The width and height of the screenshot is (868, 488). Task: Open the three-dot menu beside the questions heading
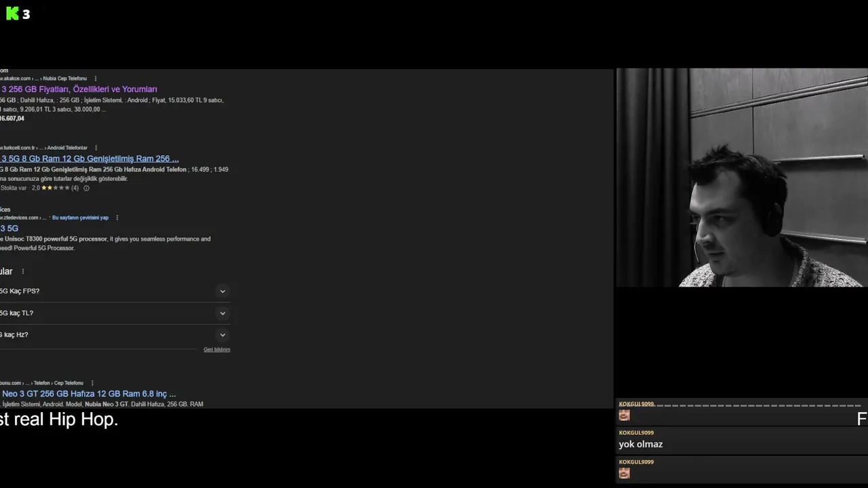click(x=22, y=271)
